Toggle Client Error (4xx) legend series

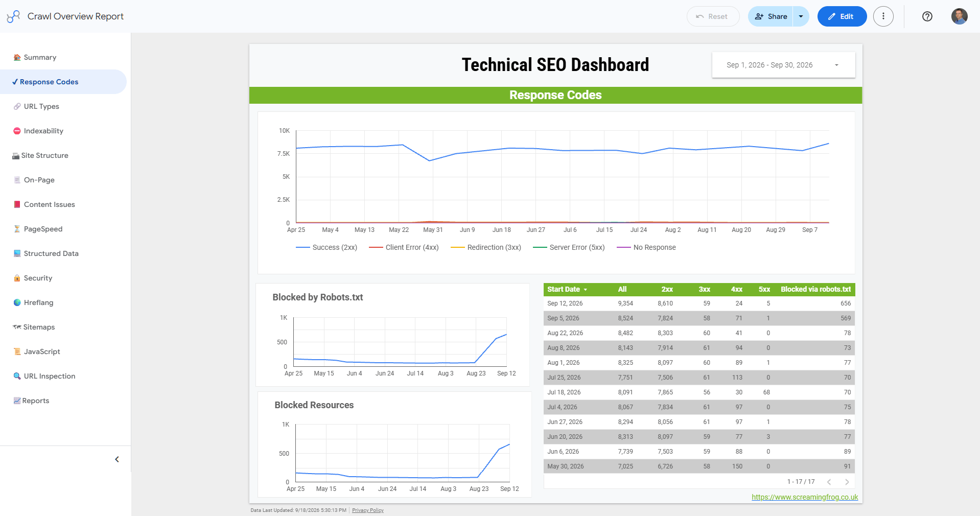pyautogui.click(x=404, y=247)
